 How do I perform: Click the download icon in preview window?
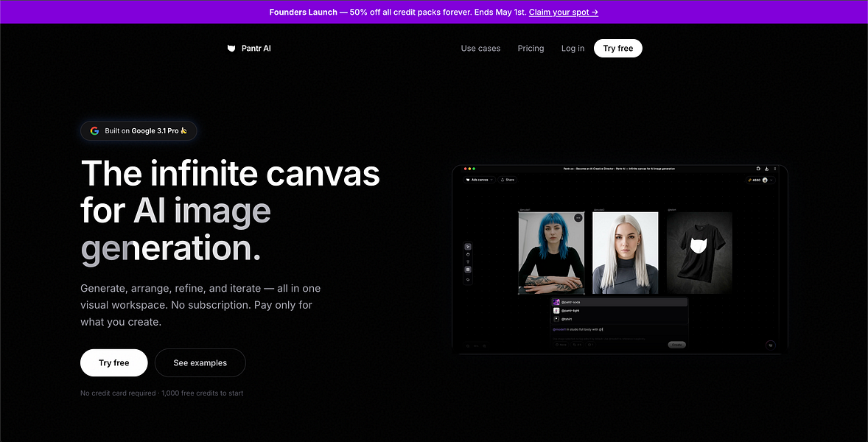click(767, 169)
